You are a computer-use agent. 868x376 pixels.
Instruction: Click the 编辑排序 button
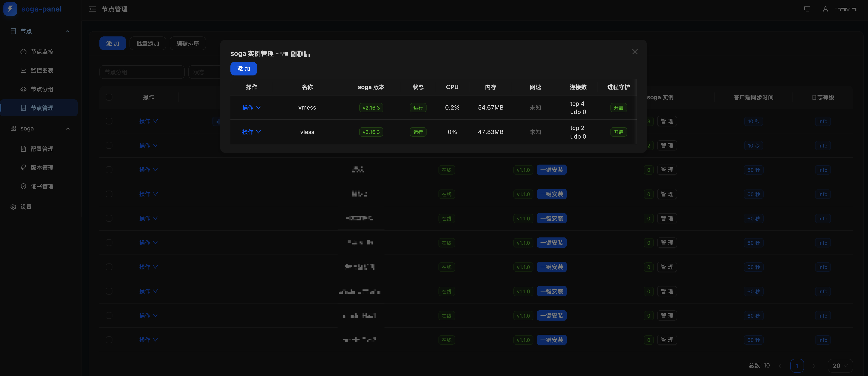pos(188,43)
